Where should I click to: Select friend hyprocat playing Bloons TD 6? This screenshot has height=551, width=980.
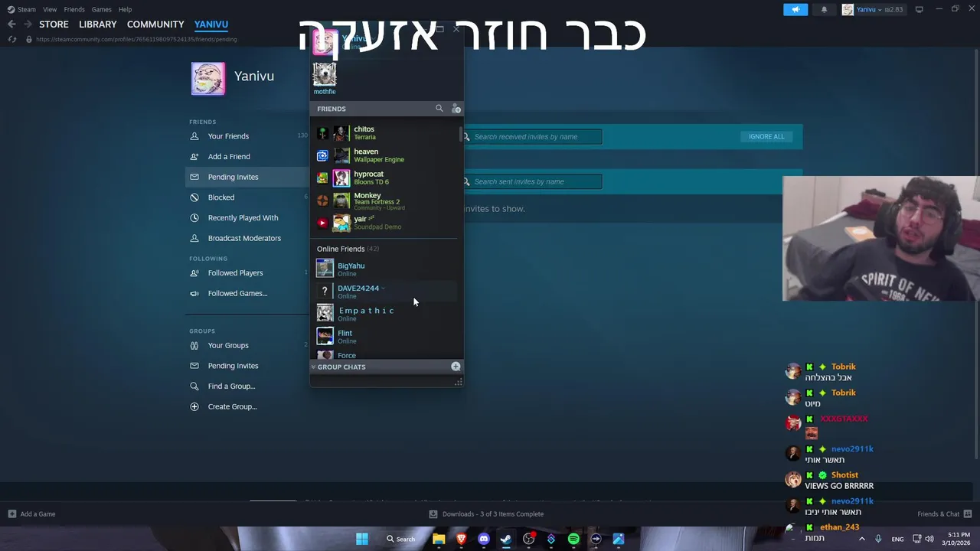(385, 178)
